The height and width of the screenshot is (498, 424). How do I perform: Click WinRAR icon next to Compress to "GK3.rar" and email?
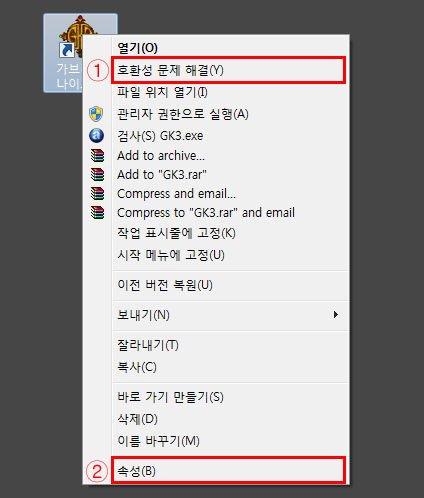click(97, 212)
